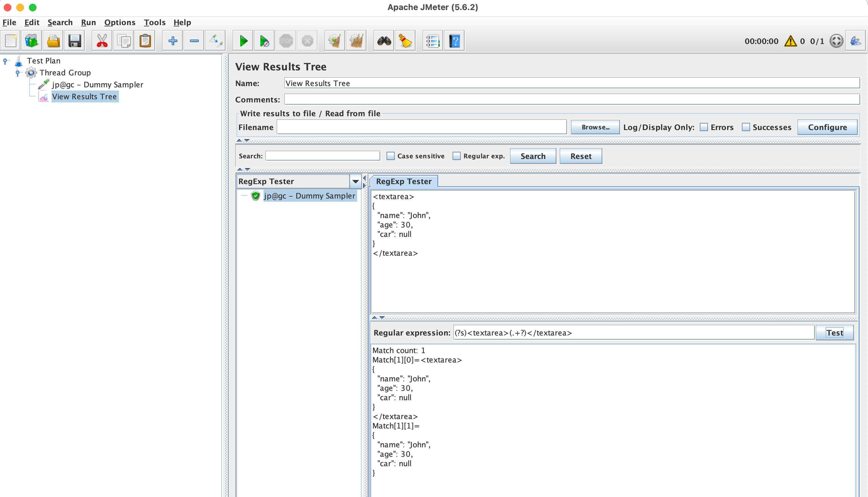Collapse the Test Plan node
The height and width of the screenshot is (497, 868).
(x=5, y=60)
